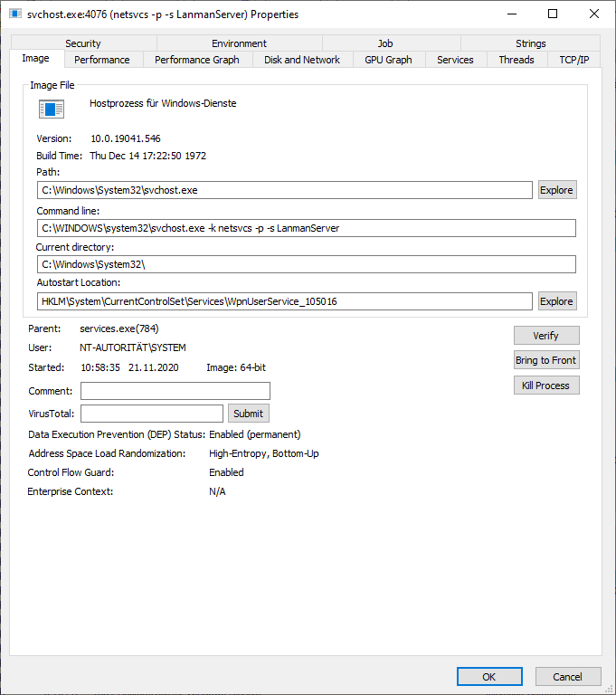Close the Properties window
Image resolution: width=616 pixels, height=695 pixels.
[594, 14]
